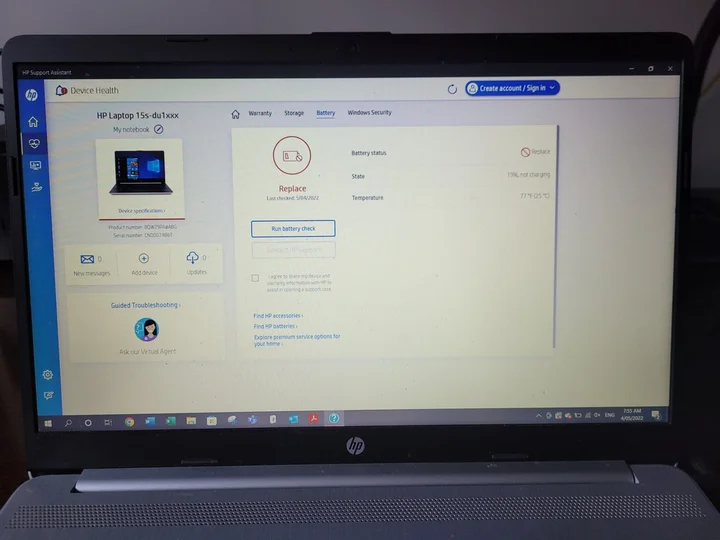Image resolution: width=720 pixels, height=540 pixels.
Task: Click the edit pencil beside My notebook
Action: click(x=159, y=130)
